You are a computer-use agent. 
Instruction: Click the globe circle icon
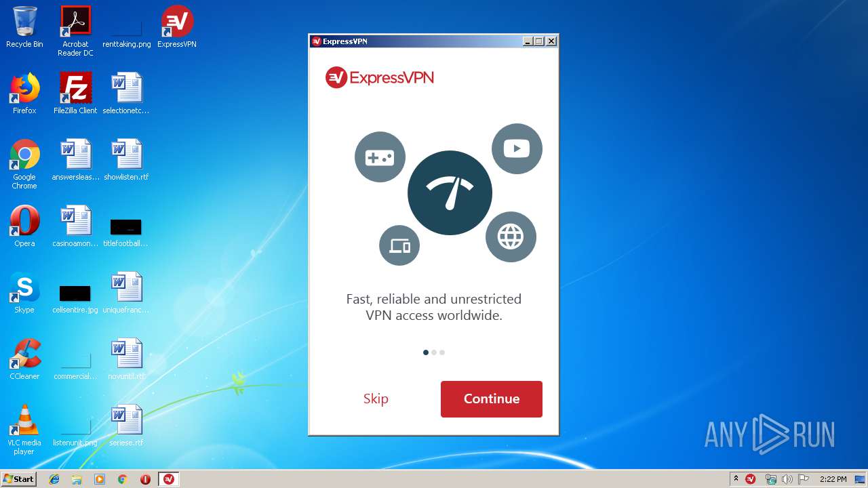point(511,237)
